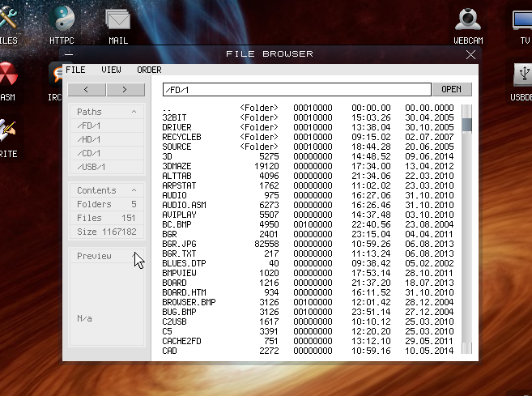Minimize the File Browser window
Screen dimensions: 532x396
tap(69, 54)
